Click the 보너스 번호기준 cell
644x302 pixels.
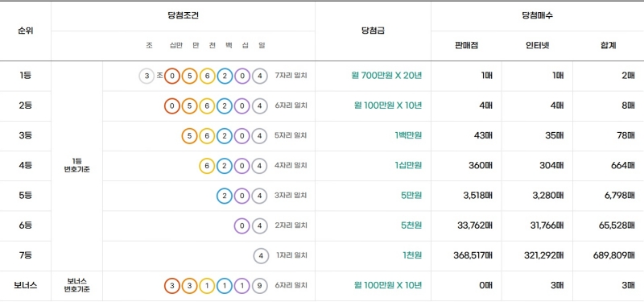coord(76,286)
